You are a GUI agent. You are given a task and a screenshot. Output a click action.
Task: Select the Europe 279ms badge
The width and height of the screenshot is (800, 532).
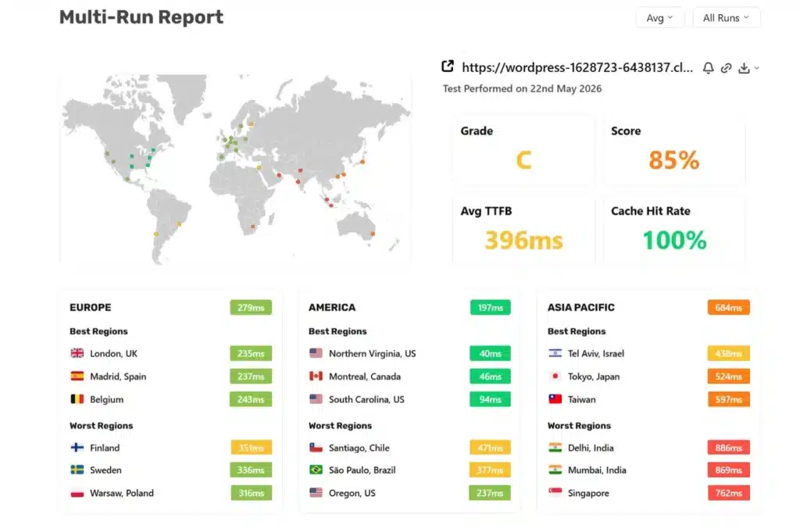(x=251, y=308)
